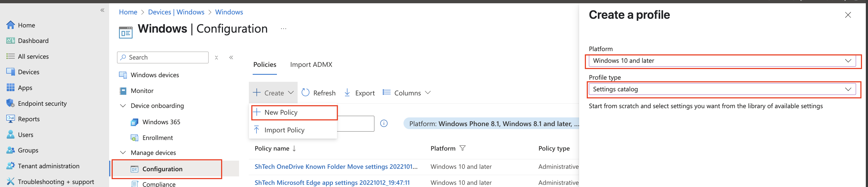Open ShTech OneDrive Known Folder Move policy

point(336,167)
